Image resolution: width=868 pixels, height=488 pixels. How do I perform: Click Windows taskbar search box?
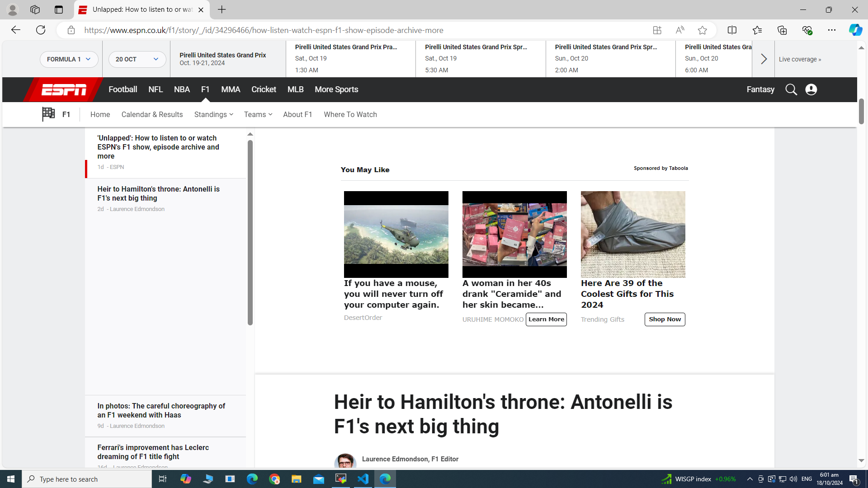tap(87, 479)
